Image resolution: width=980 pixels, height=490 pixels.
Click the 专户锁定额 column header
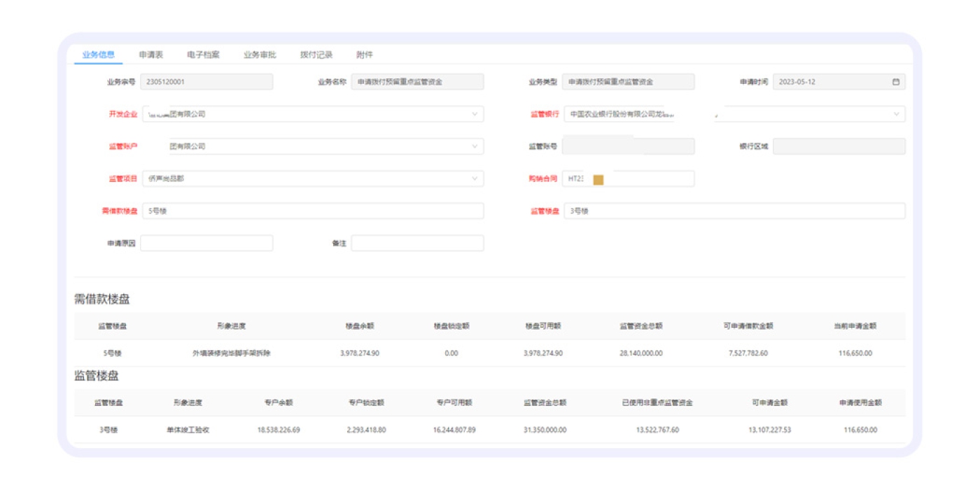(366, 402)
